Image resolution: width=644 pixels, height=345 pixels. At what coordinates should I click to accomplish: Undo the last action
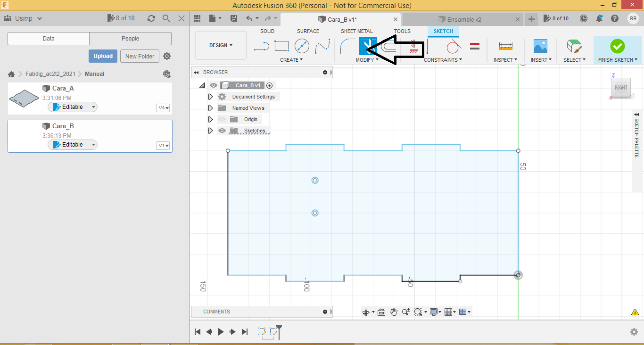pos(250,18)
